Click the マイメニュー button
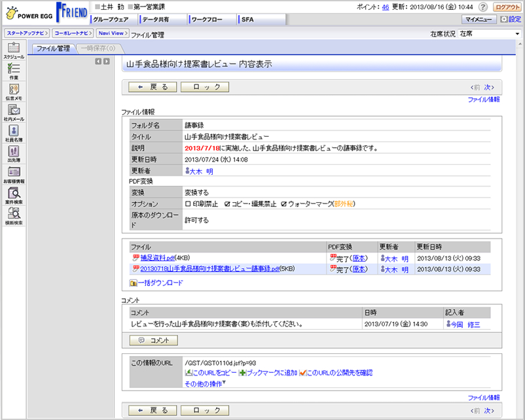525x420 pixels. 479,20
